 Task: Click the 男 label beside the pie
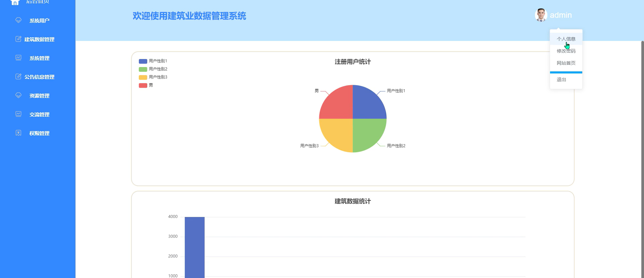coord(317,91)
